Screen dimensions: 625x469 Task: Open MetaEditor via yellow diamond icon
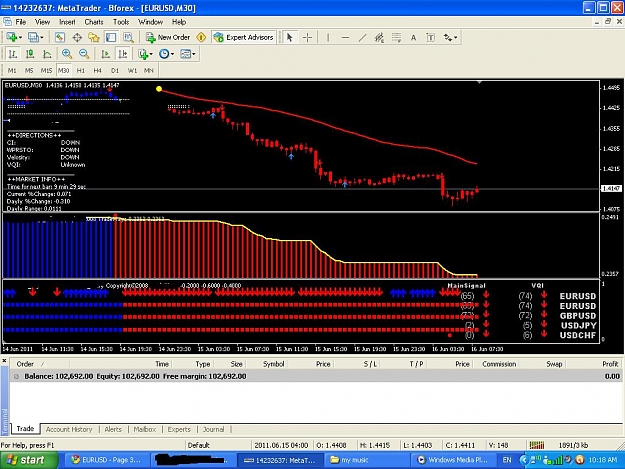201,37
